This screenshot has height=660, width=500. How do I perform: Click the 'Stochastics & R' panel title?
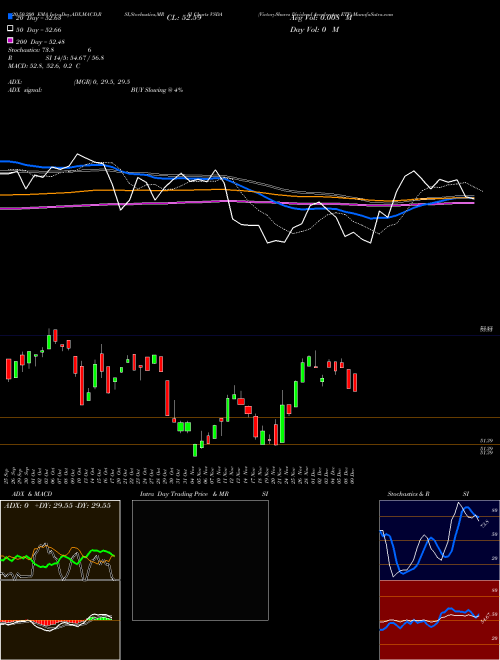pyautogui.click(x=409, y=494)
